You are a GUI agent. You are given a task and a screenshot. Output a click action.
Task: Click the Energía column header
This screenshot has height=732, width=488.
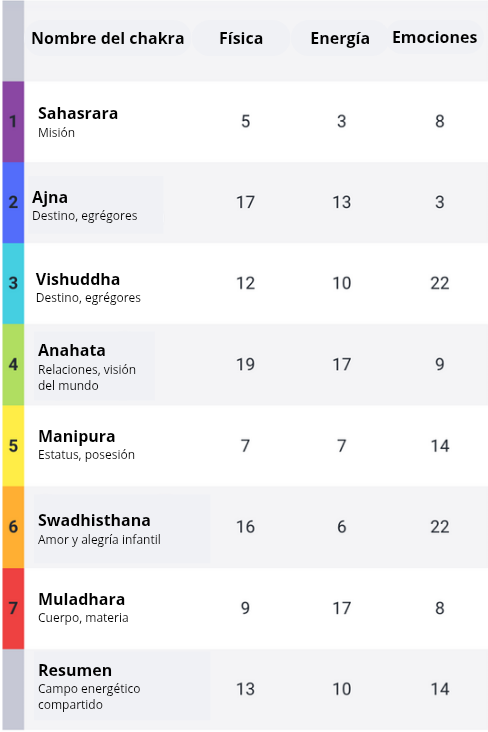click(340, 38)
